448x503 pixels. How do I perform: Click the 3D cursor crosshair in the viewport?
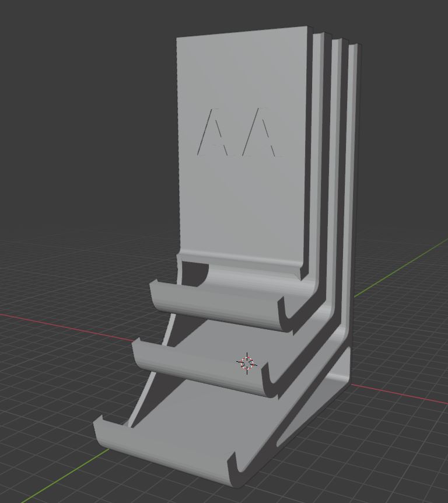(247, 363)
